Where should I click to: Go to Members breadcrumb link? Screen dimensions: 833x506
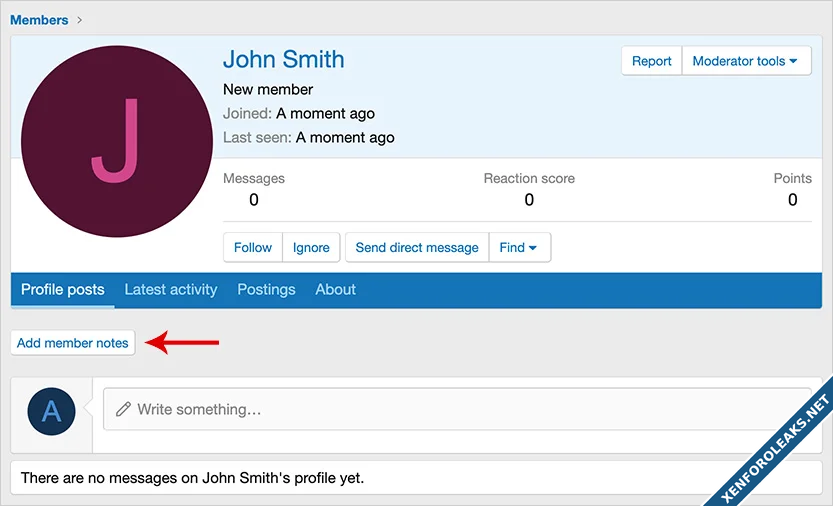39,20
